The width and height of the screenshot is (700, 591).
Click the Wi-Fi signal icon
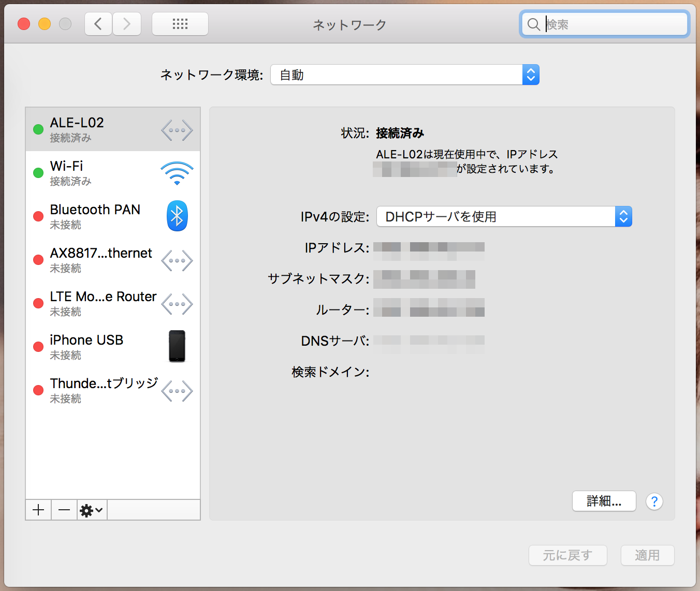pyautogui.click(x=177, y=173)
